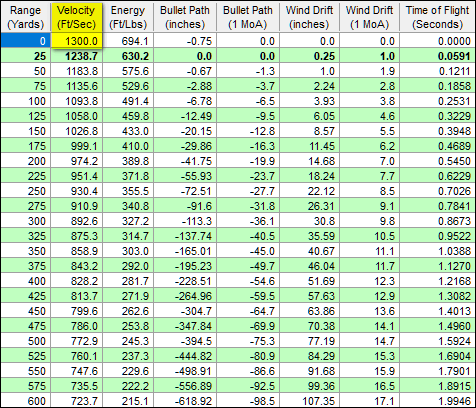Image resolution: width=476 pixels, height=408 pixels.
Task: Select velocity cell 1238.7
Action: [x=76, y=56]
